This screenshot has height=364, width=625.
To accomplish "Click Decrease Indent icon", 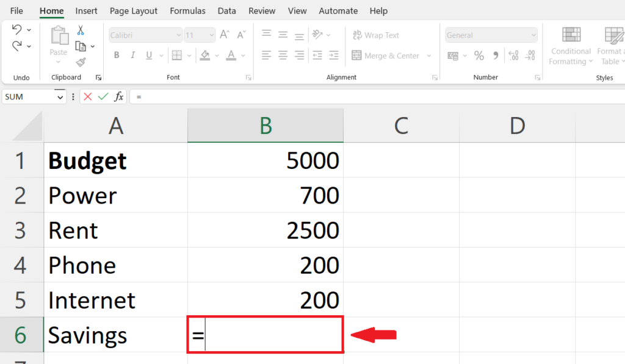I will pos(317,55).
